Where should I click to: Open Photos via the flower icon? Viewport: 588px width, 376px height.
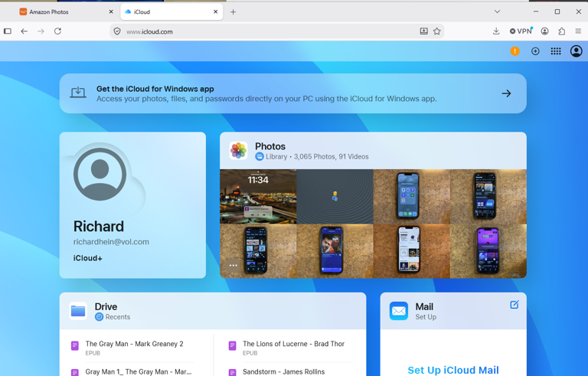[x=239, y=151]
